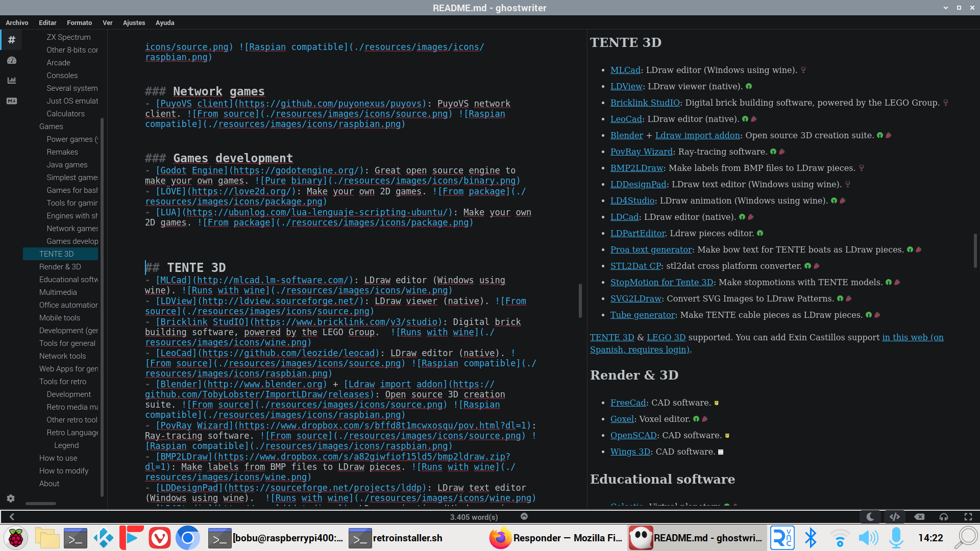Screen dimensions: 980x551
Task: Open the Bricklink StudIO link in preview
Action: (x=645, y=103)
